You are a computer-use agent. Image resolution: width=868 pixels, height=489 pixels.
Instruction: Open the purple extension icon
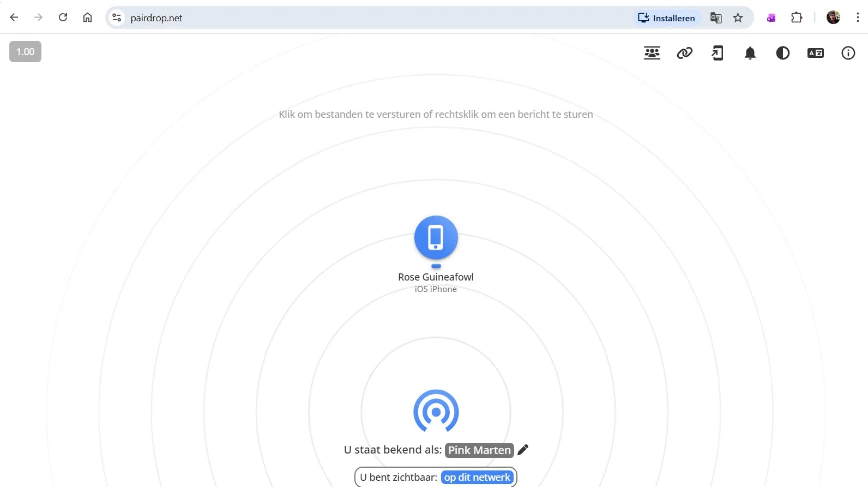pyautogui.click(x=771, y=18)
